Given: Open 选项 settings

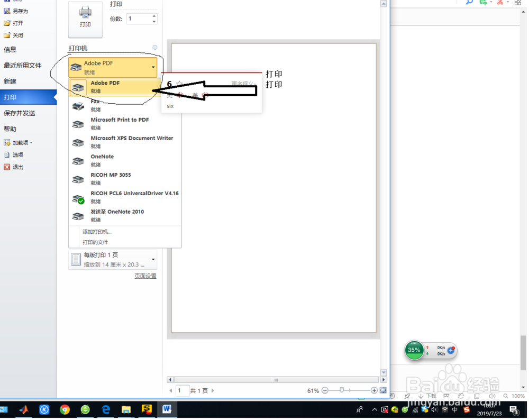Looking at the screenshot, I should coord(14,155).
